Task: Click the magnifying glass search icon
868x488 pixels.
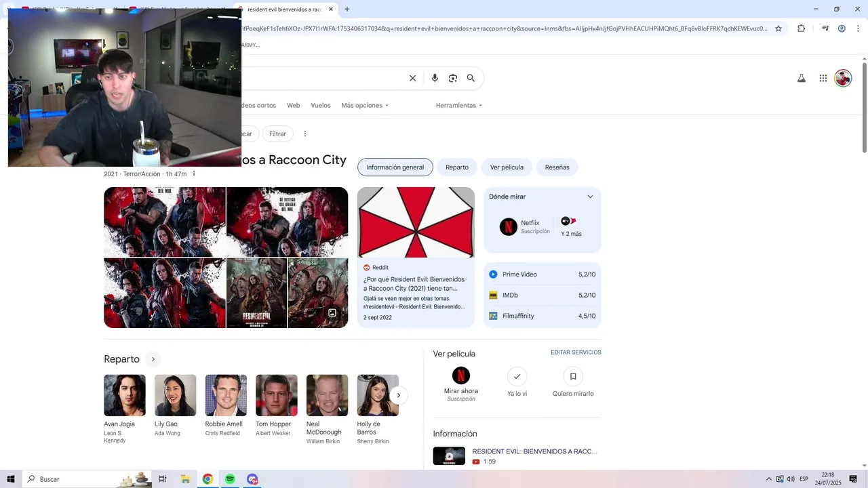Action: point(471,78)
